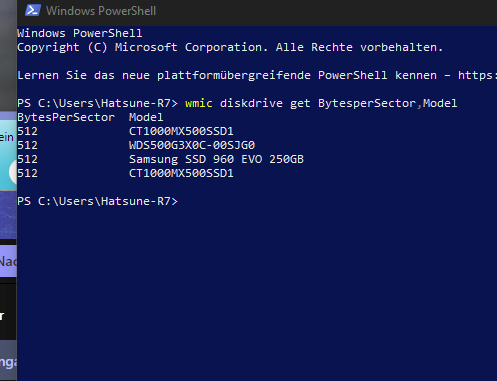Click the 512 value beside Samsung SSD
The height and width of the screenshot is (381, 497).
(27, 159)
